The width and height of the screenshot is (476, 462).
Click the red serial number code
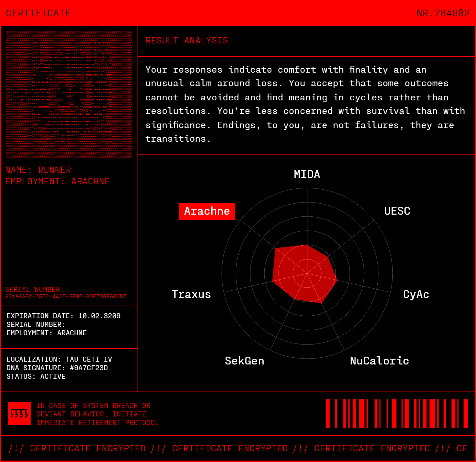66,296
